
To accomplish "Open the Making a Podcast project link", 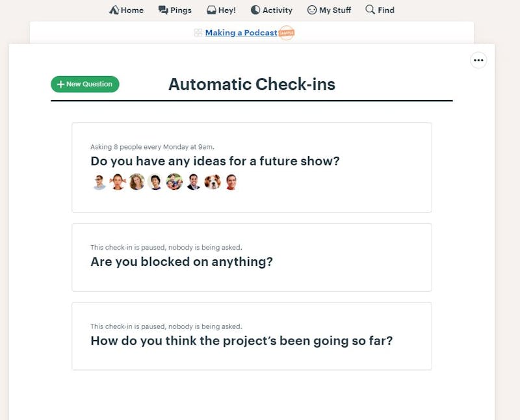I will 241,33.
